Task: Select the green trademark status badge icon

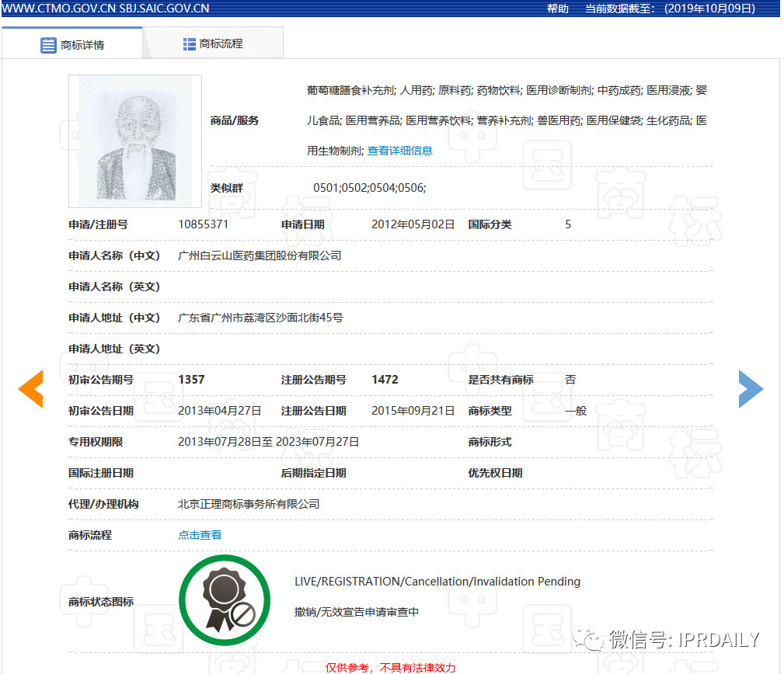Action: coord(225,599)
